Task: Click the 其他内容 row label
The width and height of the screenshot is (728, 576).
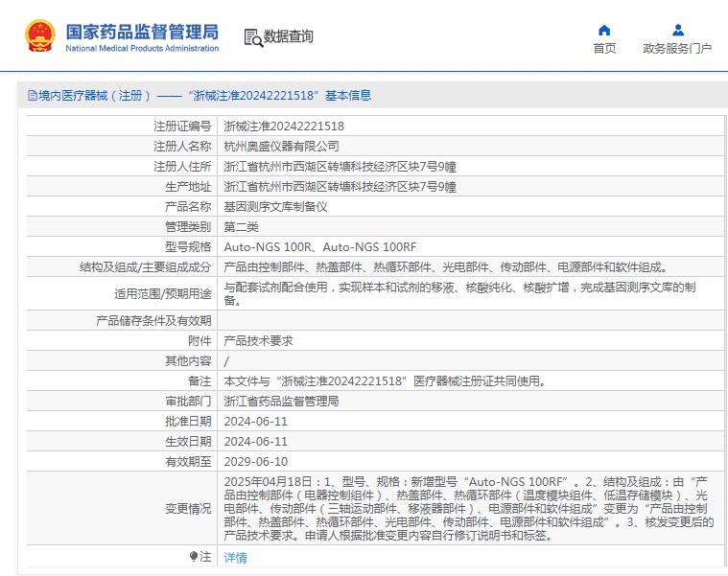Action: (189, 361)
